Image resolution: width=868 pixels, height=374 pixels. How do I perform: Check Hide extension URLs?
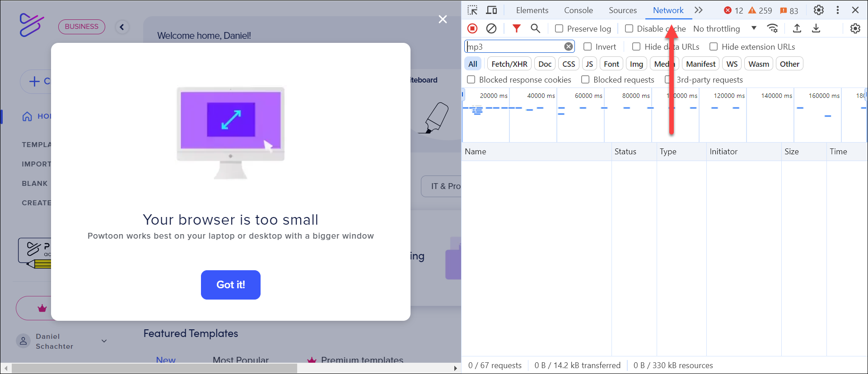714,46
